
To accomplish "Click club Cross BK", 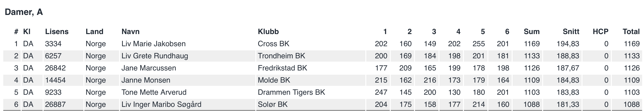I will click(x=274, y=44).
